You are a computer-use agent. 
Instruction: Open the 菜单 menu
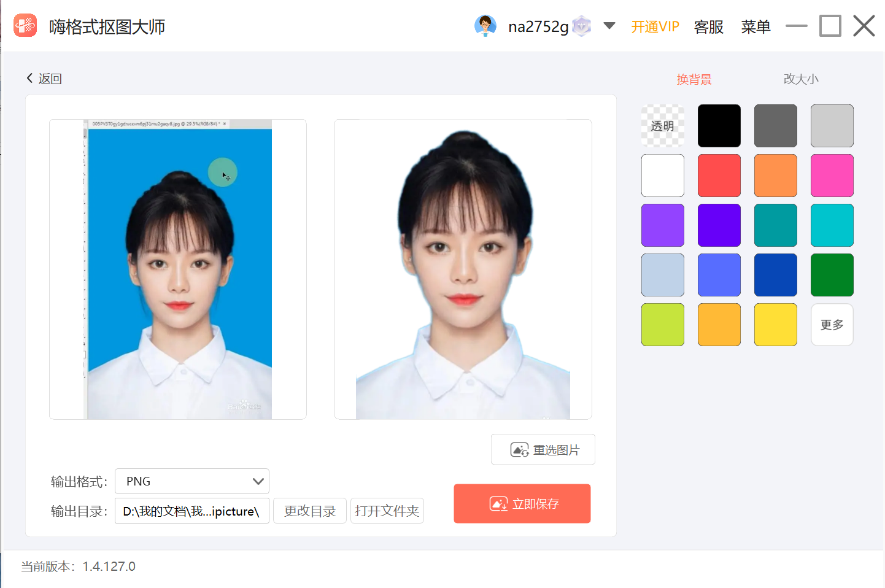click(756, 26)
